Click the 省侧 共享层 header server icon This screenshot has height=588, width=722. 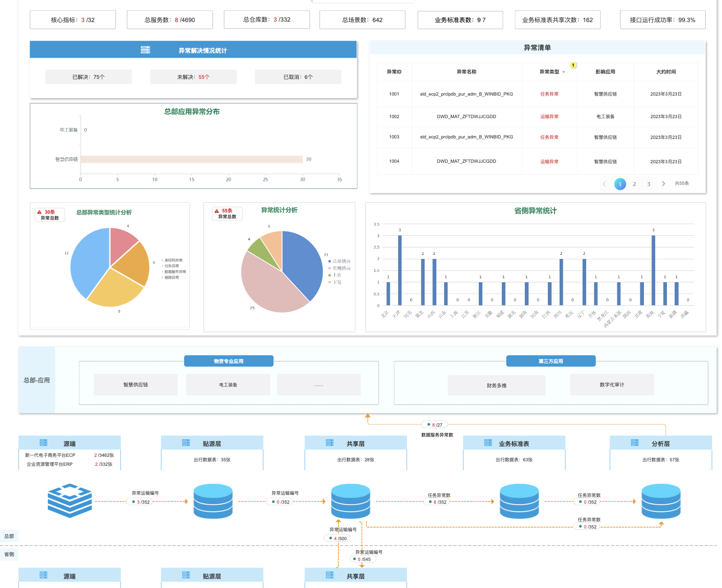[x=329, y=575]
